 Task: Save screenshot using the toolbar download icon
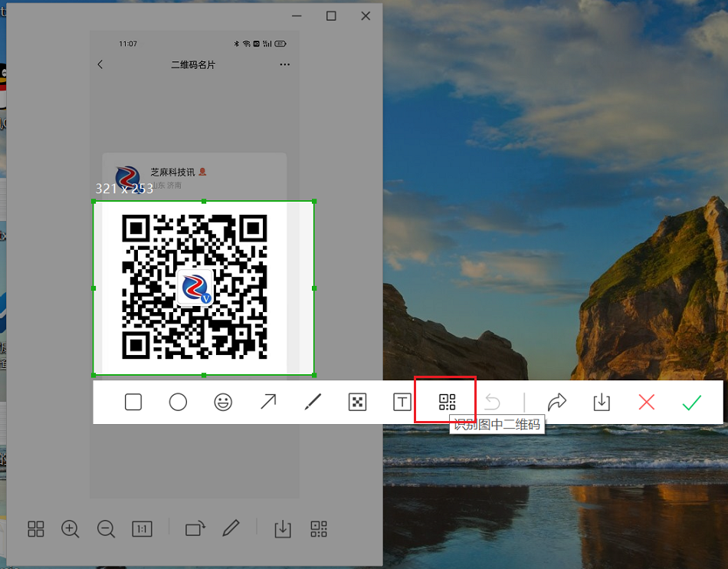coord(602,402)
